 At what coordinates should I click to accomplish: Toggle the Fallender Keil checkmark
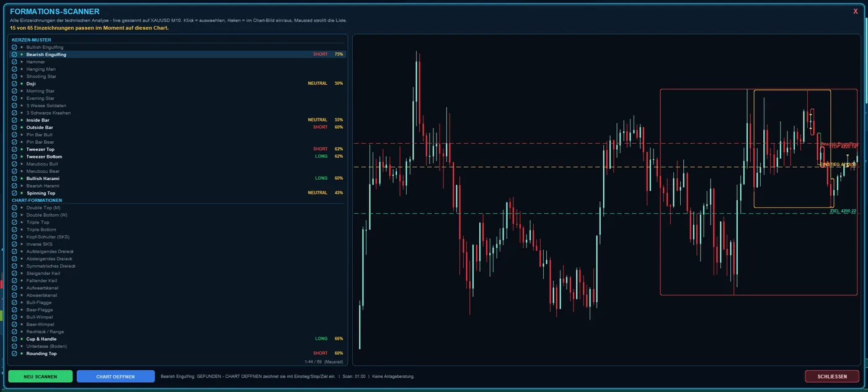coord(14,281)
